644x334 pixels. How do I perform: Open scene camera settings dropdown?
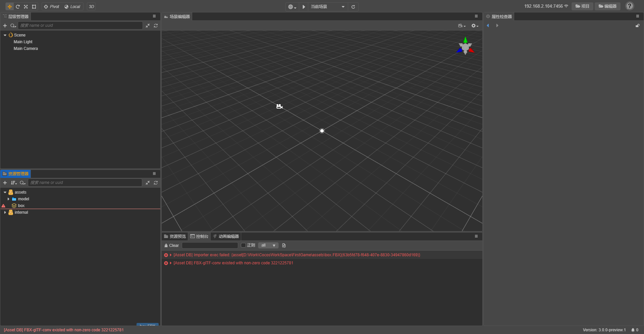462,26
